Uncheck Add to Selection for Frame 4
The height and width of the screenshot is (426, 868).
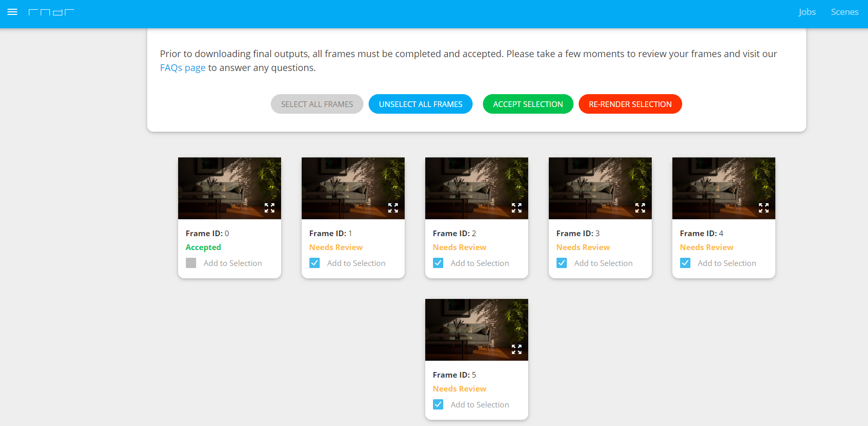pyautogui.click(x=685, y=263)
